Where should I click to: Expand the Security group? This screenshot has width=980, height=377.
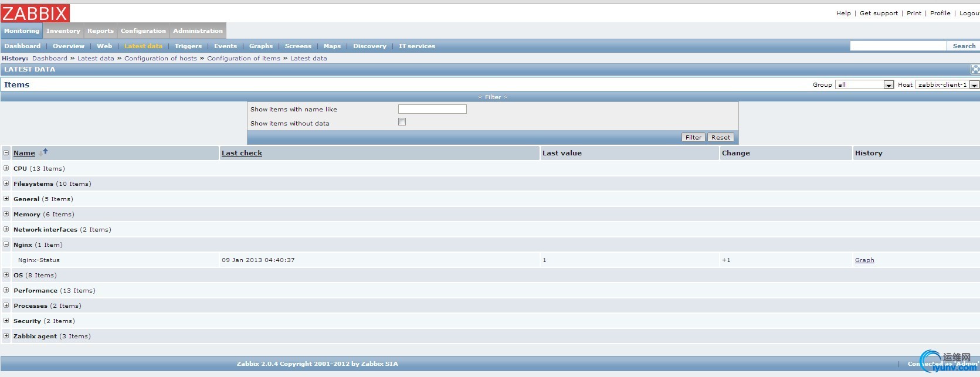(6, 320)
